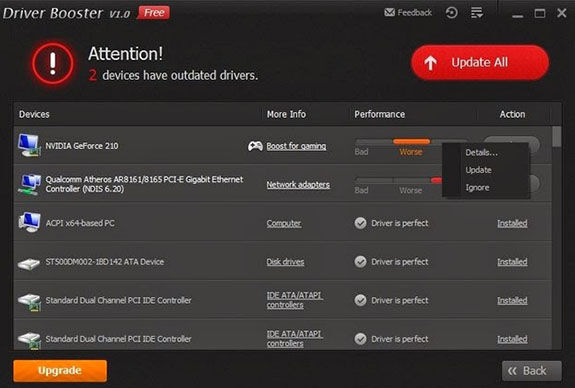The width and height of the screenshot is (575, 388).
Task: Click the orange Upgrade button
Action: coord(60,370)
